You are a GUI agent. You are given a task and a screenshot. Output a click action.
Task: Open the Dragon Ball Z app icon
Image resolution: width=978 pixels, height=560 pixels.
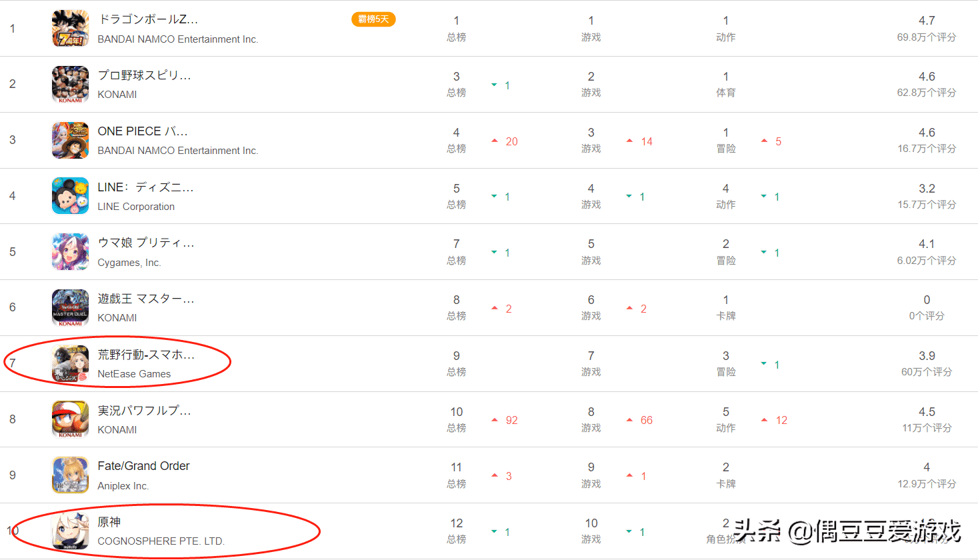(x=70, y=28)
